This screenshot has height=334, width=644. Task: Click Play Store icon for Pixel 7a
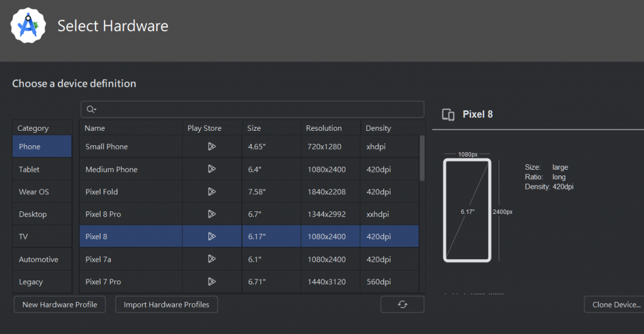pyautogui.click(x=211, y=259)
